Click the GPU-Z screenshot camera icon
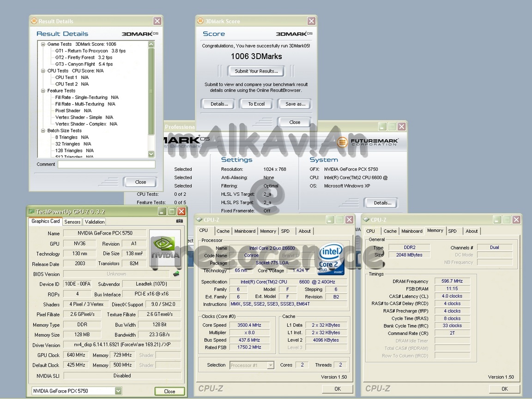 [x=180, y=221]
